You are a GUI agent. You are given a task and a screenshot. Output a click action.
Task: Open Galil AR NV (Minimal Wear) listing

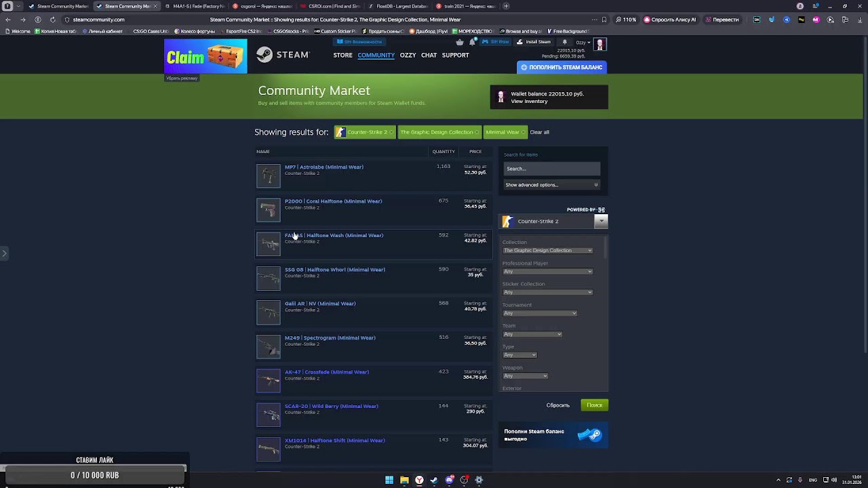(320, 304)
